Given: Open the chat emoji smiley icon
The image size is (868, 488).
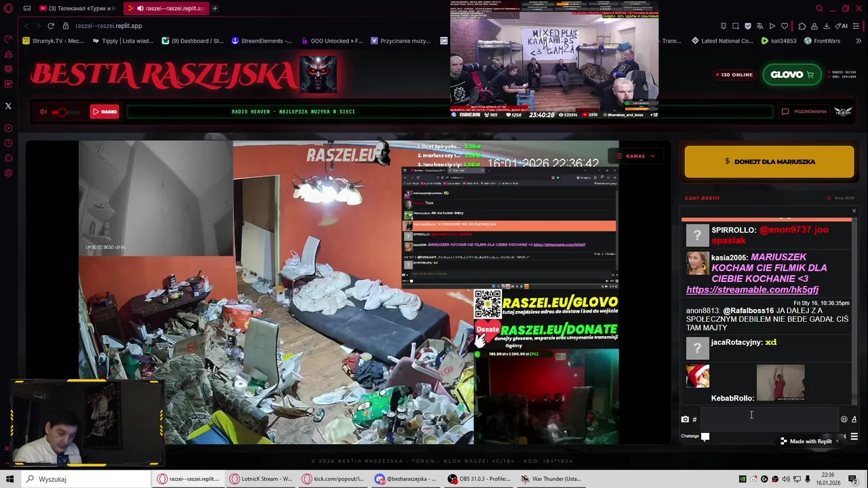Looking at the screenshot, I should tap(844, 420).
